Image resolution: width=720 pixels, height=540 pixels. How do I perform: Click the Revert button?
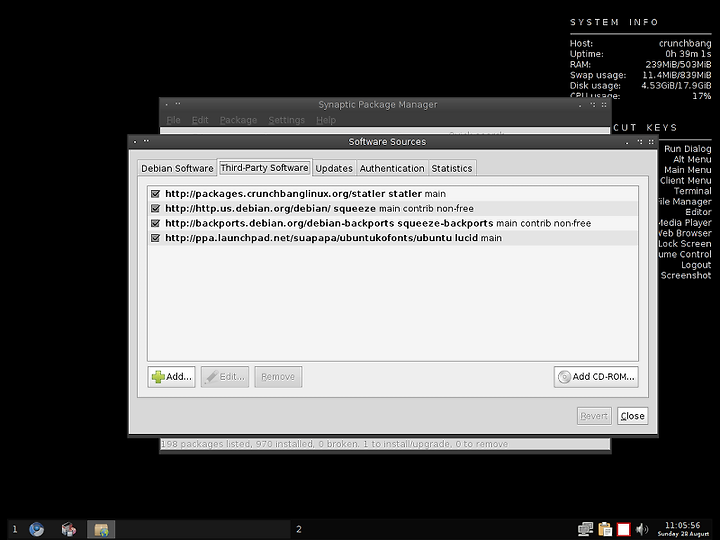(x=594, y=416)
